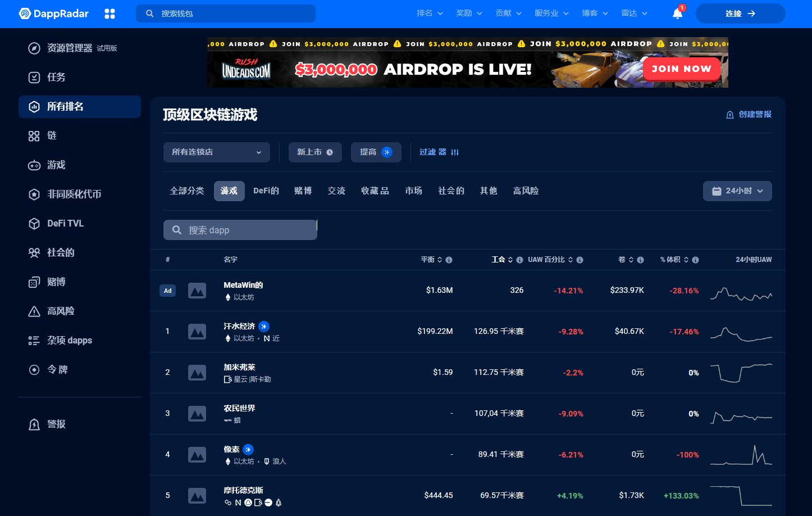Open the 排名 header dropdown

(x=430, y=13)
